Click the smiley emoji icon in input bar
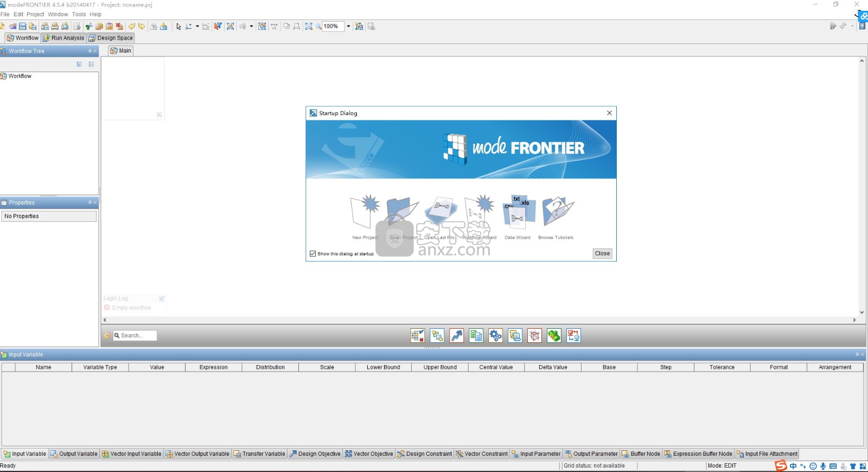Viewport: 868px width, 472px height. pos(813,466)
